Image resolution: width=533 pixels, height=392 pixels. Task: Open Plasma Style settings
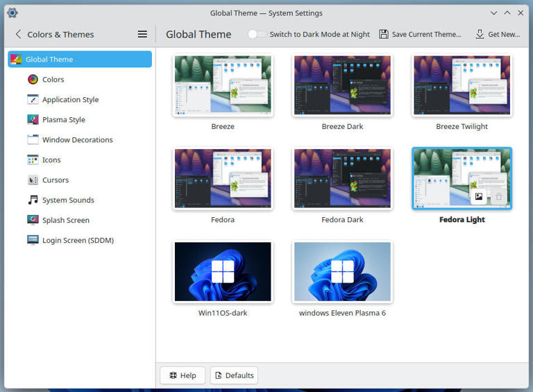click(80, 119)
